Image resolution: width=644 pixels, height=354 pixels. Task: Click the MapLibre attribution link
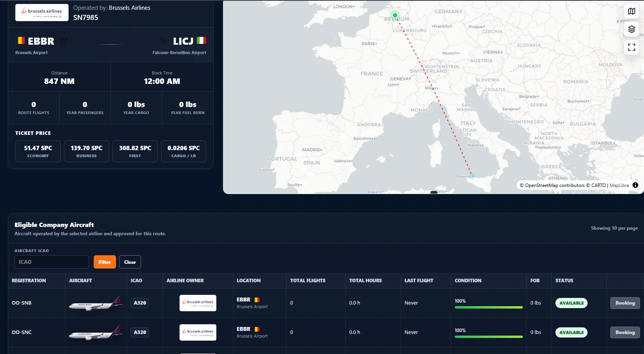619,185
